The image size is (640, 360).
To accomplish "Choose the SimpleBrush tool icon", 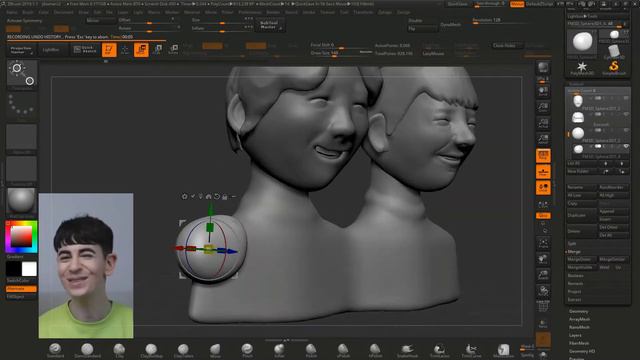I will (614, 68).
